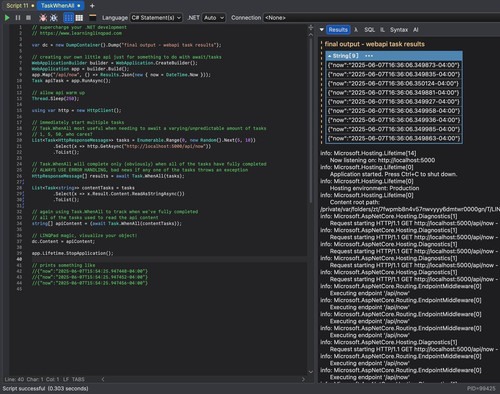Click 'Application started. Press Ctrl+C' log line
The height and width of the screenshot is (394, 500).
[x=393, y=174]
